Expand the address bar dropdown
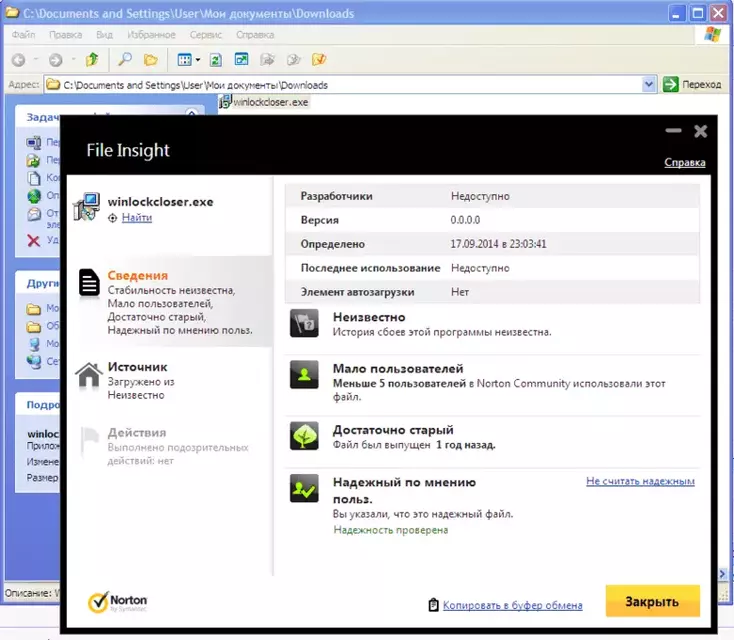 coord(649,84)
